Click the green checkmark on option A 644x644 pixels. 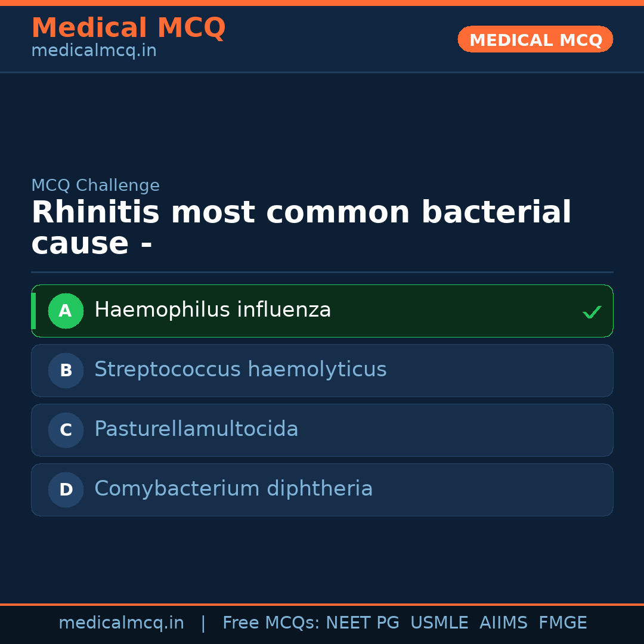coord(592,312)
